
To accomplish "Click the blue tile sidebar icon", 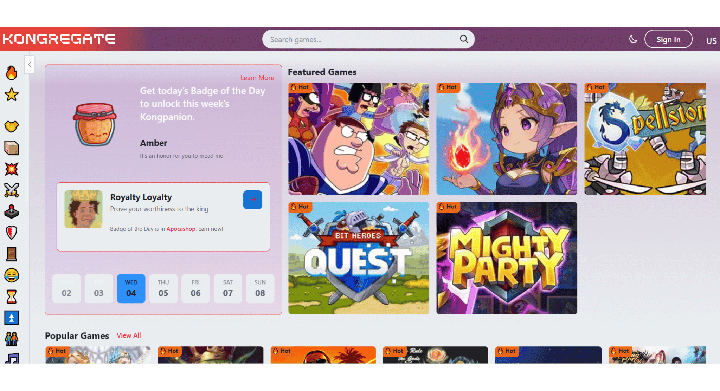I will 11,318.
